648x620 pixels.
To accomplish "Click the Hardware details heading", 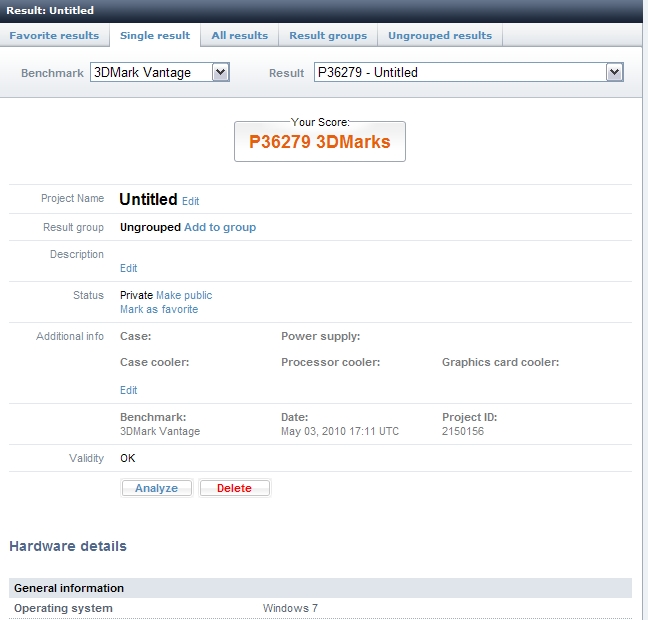I will coord(68,546).
